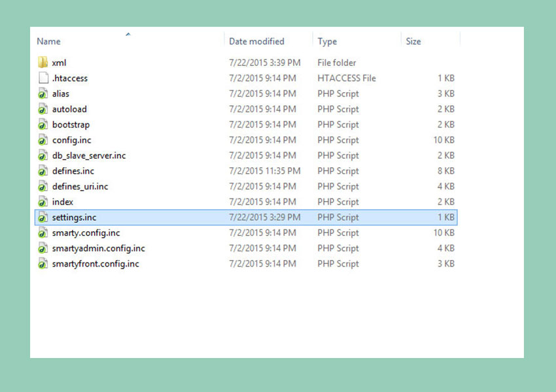Select the autoload file icon
556x392 pixels.
point(43,109)
